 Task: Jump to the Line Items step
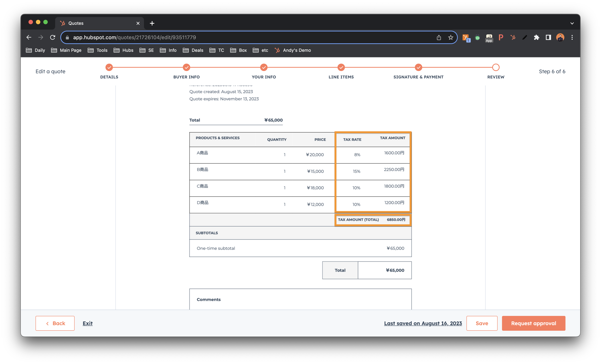pyautogui.click(x=341, y=67)
